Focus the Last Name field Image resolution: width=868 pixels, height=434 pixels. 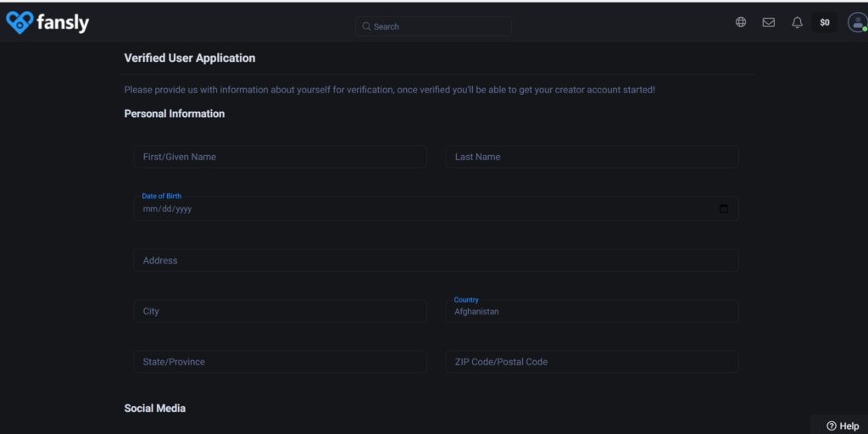pos(592,157)
